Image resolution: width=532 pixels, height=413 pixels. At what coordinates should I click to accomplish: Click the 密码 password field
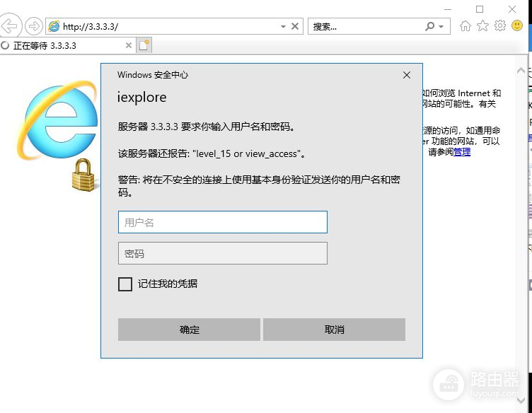222,253
